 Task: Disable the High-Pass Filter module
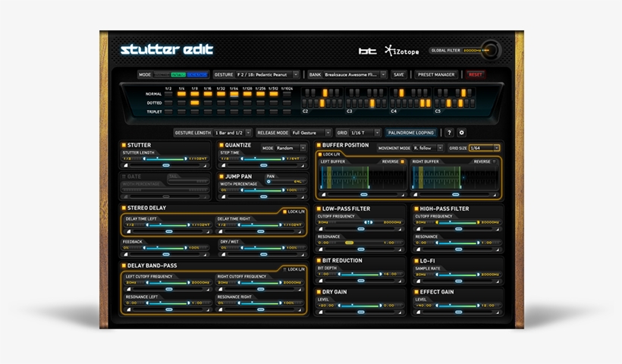[x=416, y=209]
